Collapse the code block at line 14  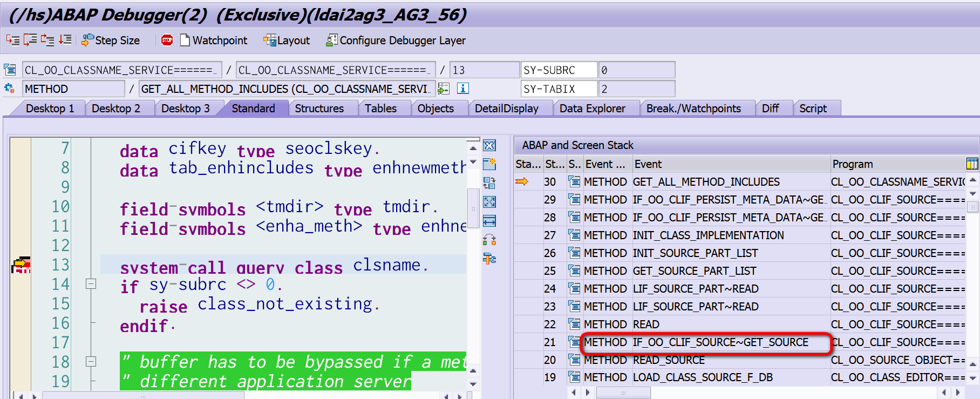(x=91, y=284)
